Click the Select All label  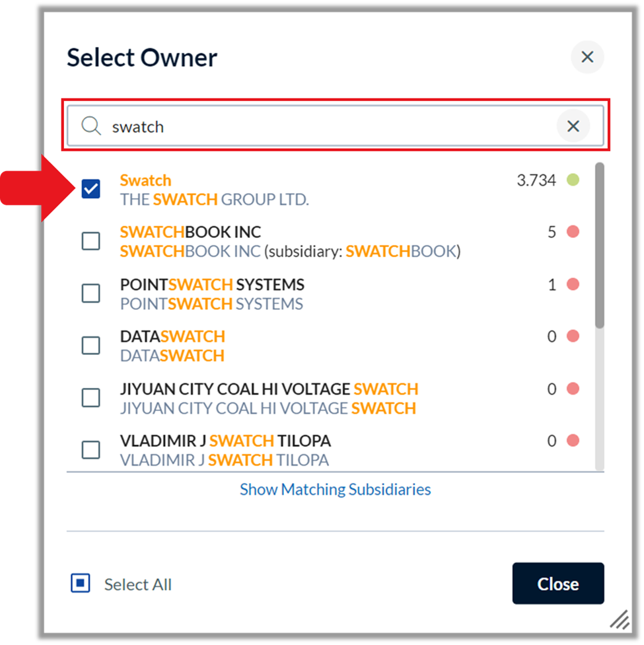(x=138, y=584)
